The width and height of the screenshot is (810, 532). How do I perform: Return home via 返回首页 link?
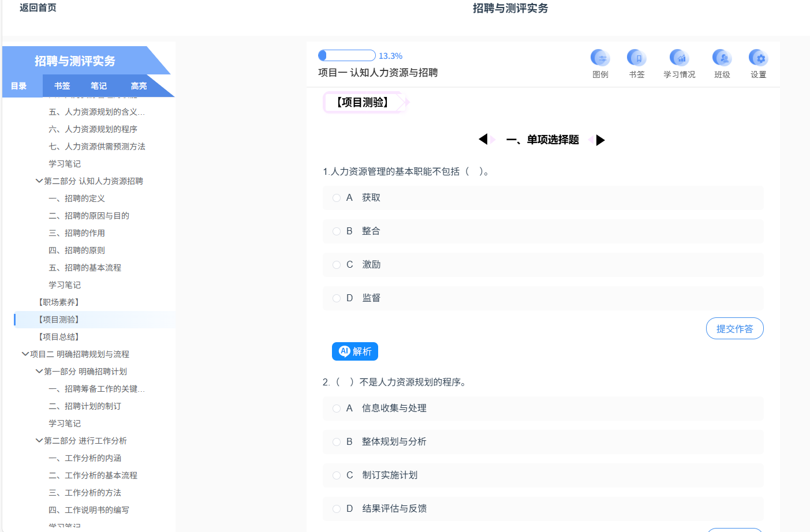tap(38, 8)
